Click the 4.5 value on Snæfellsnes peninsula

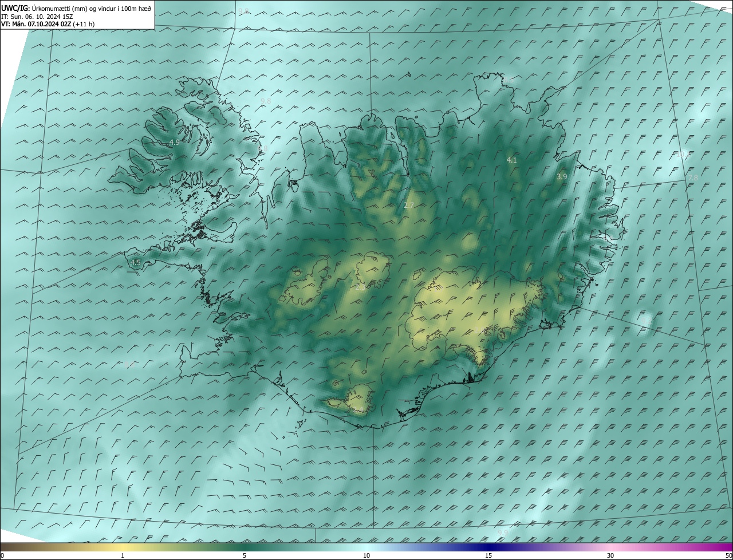click(136, 263)
